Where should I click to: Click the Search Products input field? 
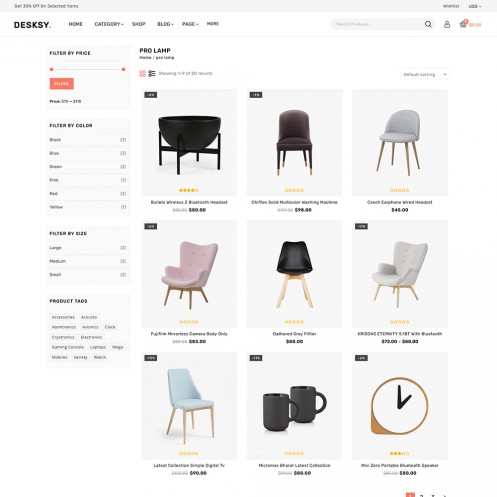click(x=378, y=24)
